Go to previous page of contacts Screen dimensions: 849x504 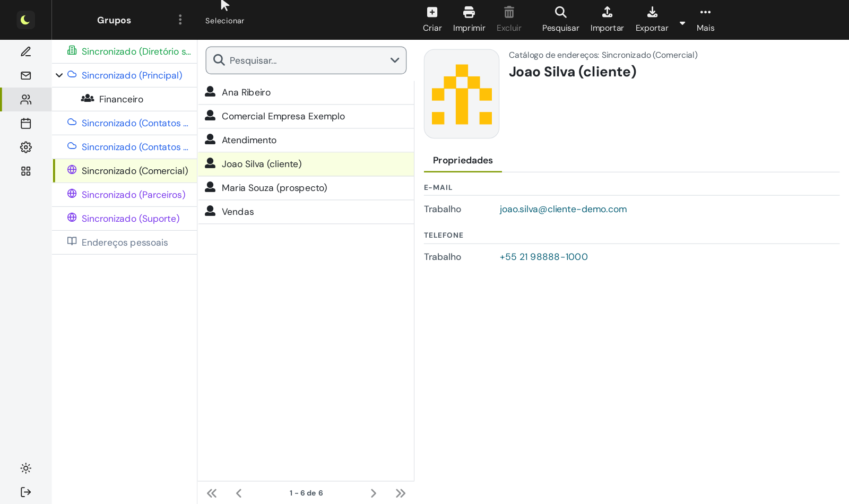coord(239,493)
